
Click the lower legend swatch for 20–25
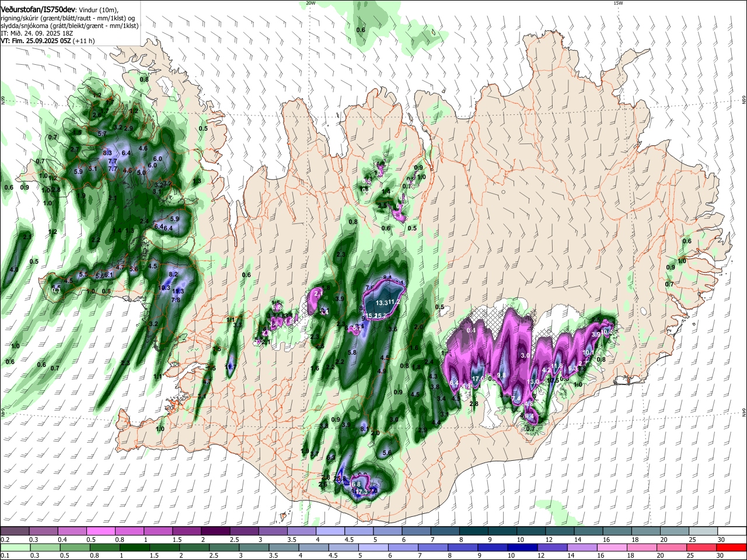click(x=672, y=547)
